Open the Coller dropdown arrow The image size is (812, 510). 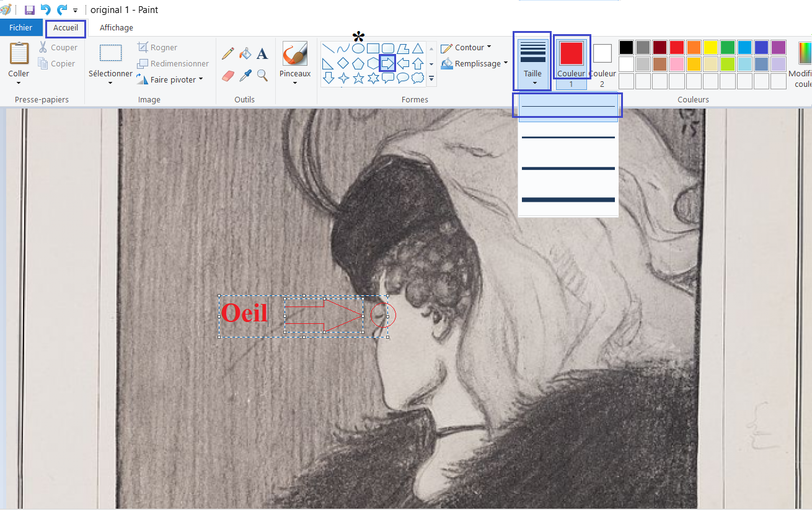(x=19, y=83)
